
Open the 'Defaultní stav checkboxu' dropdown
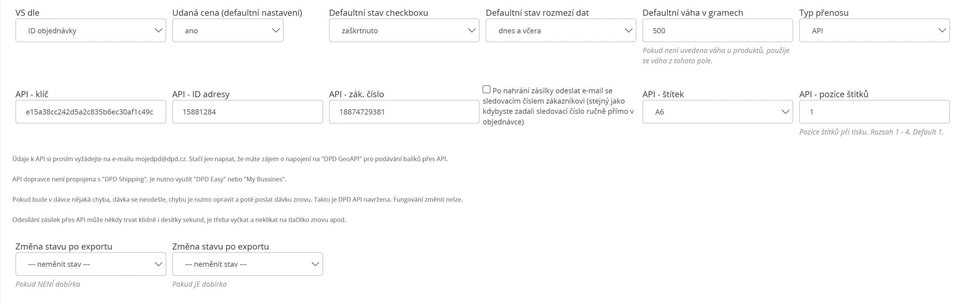point(404,30)
